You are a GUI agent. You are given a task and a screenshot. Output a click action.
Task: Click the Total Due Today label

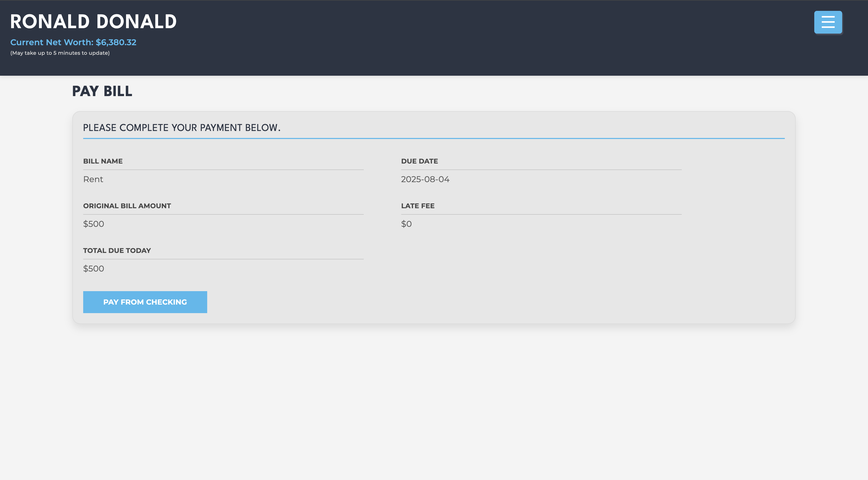point(117,251)
